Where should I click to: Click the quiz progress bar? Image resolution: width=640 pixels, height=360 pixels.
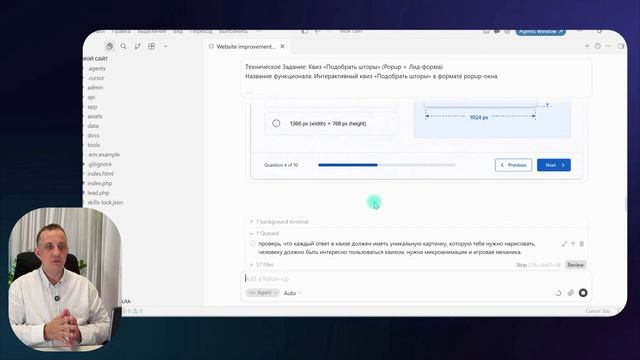point(387,165)
